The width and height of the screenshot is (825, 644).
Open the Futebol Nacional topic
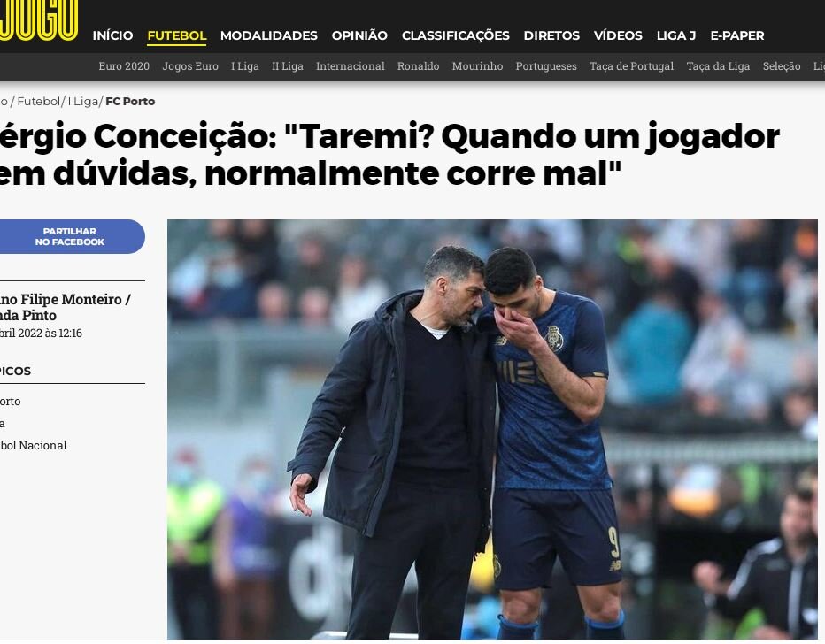click(33, 445)
